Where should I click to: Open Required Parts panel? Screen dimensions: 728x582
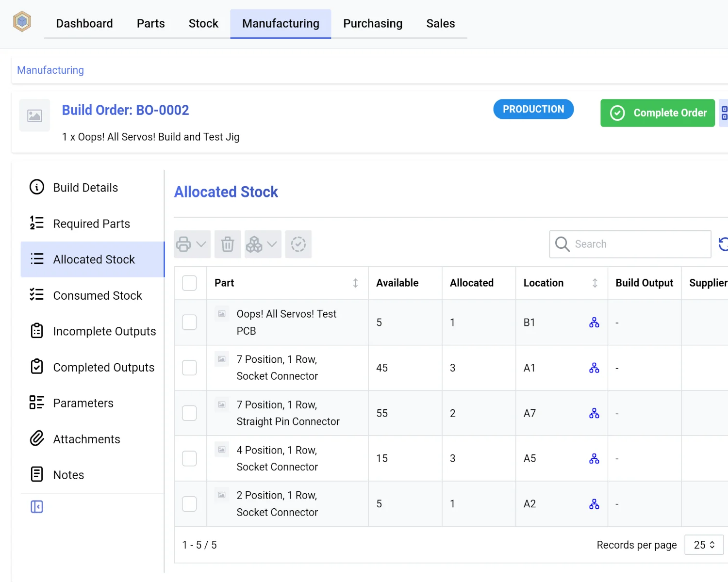92,223
